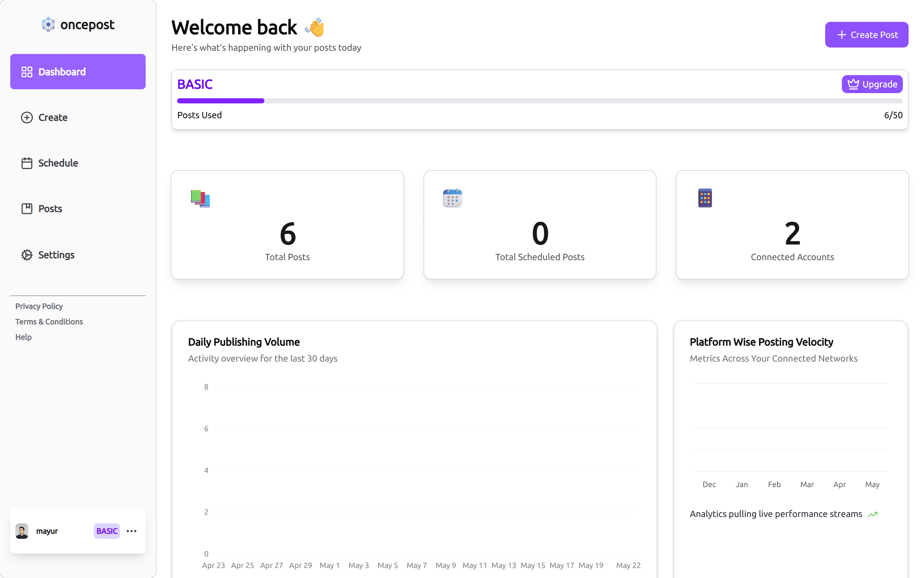Click the crown icon on Upgrade
This screenshot has width=924, height=578.
click(853, 84)
